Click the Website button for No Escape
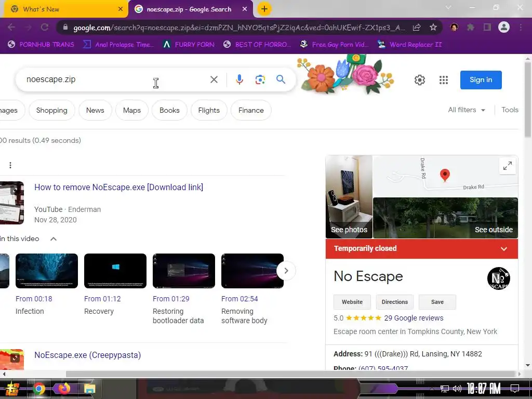 click(352, 302)
